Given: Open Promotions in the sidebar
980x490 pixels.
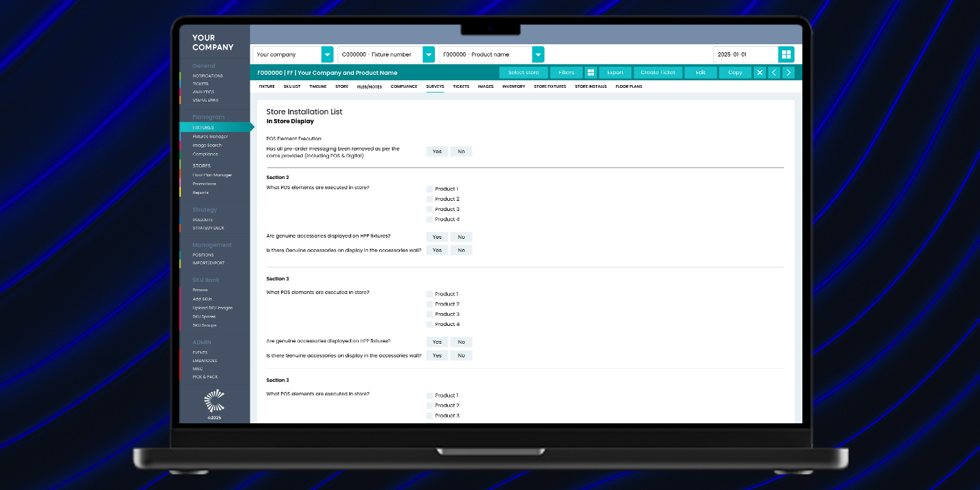Looking at the screenshot, I should [x=204, y=184].
